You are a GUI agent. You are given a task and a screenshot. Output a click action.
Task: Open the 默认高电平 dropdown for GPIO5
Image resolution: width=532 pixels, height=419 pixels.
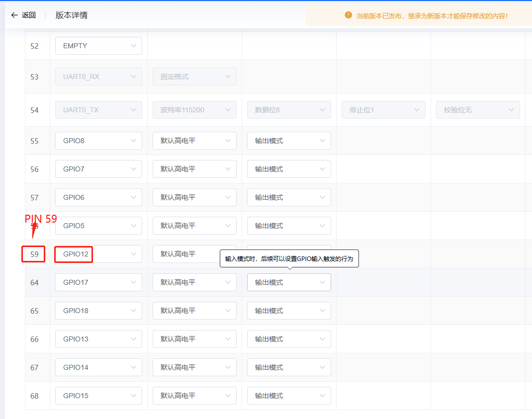pos(194,225)
